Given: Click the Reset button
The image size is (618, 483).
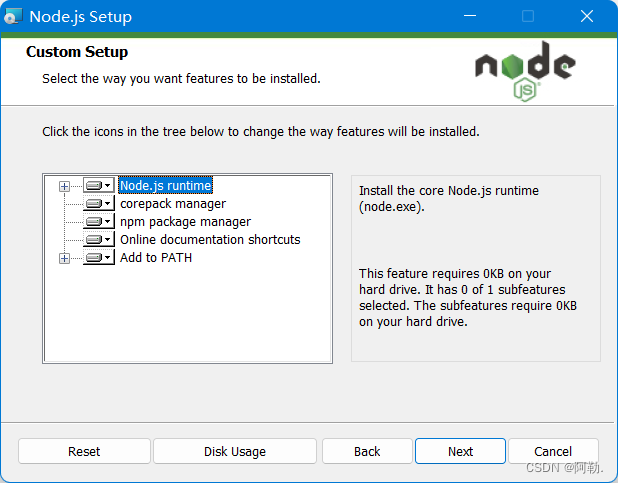Looking at the screenshot, I should (x=84, y=451).
